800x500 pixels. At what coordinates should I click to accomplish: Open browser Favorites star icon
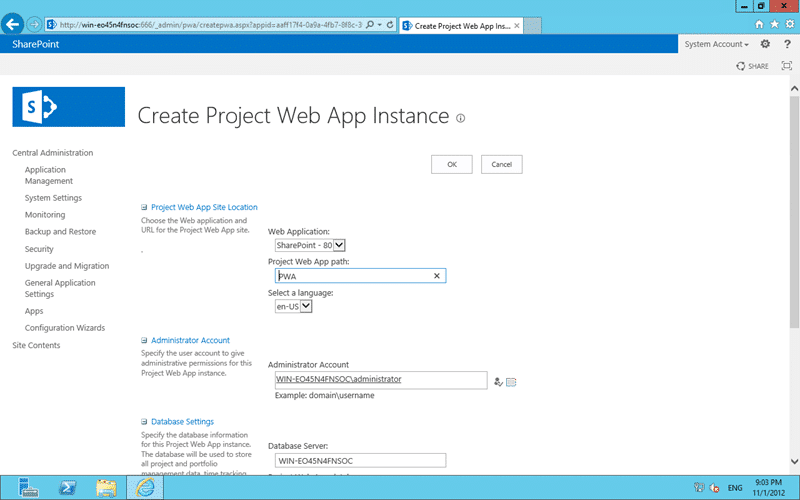coord(774,24)
